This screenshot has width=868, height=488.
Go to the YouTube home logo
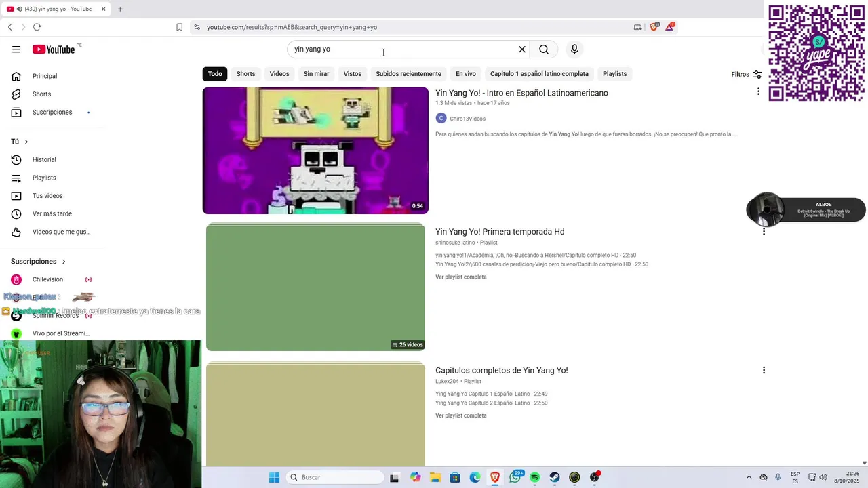tap(53, 49)
